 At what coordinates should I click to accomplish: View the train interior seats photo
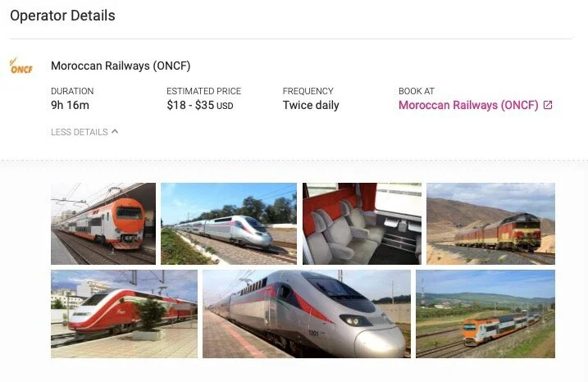pyautogui.click(x=362, y=224)
